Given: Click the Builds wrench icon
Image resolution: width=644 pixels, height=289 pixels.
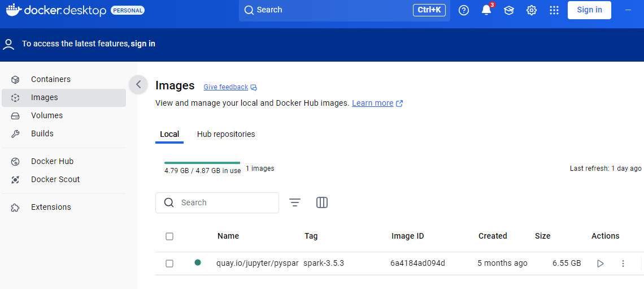Looking at the screenshot, I should [15, 134].
